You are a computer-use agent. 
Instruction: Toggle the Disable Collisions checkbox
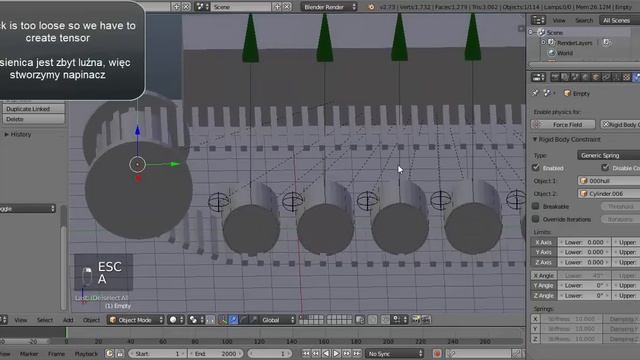point(605,167)
